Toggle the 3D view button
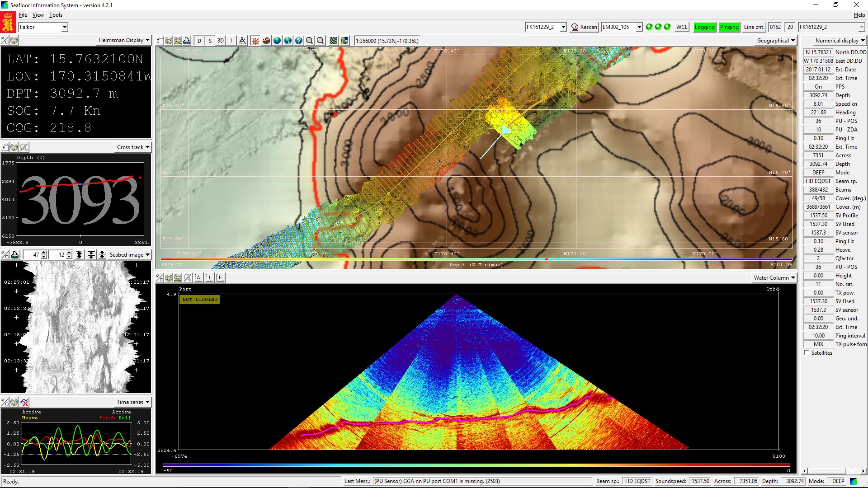 click(x=221, y=41)
